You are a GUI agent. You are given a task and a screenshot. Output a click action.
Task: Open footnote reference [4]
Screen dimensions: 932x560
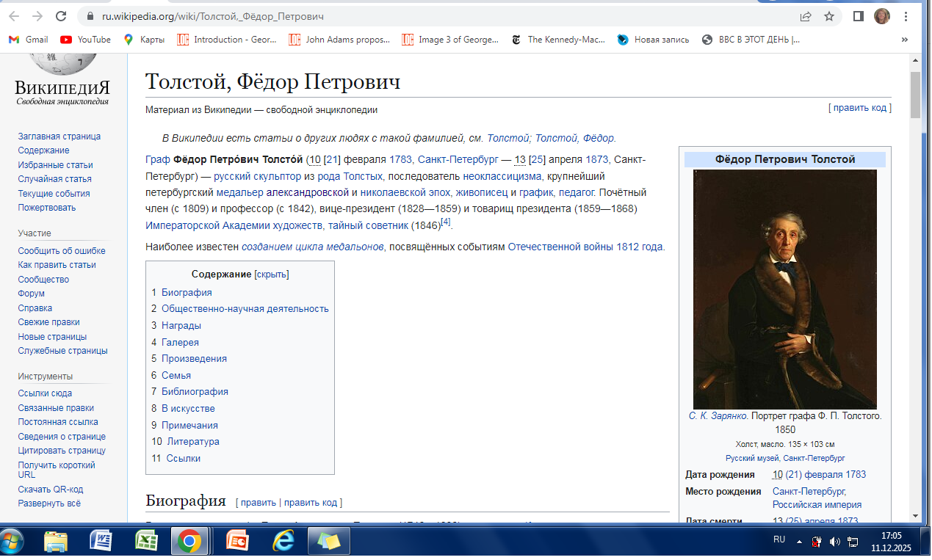click(446, 222)
